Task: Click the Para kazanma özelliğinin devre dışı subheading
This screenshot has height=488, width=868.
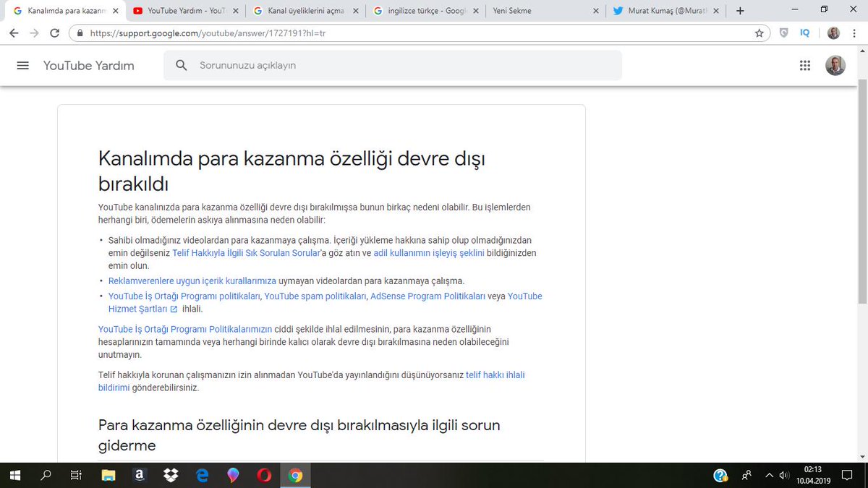Action: (299, 435)
